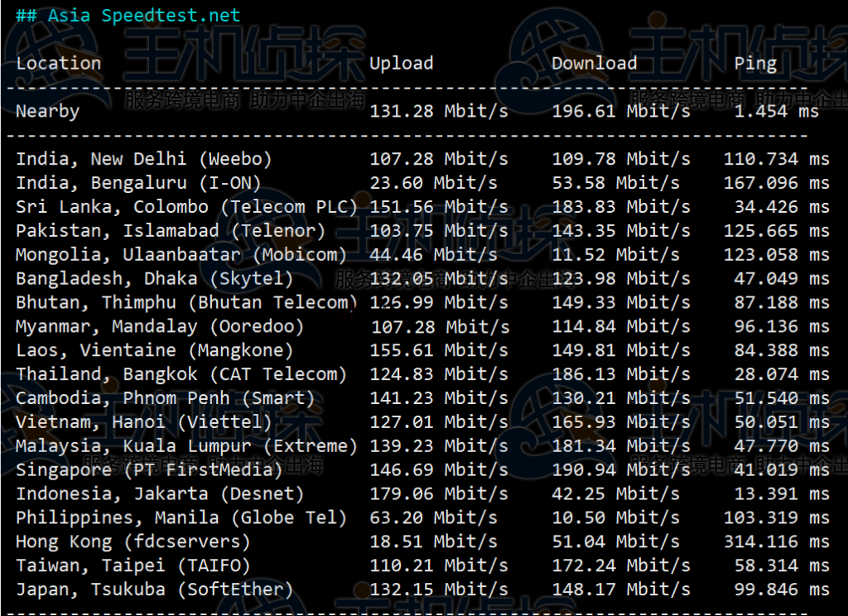Select the Philippines, Manila (Globe Tel) location
Screen dimensions: 848x616
[181, 518]
